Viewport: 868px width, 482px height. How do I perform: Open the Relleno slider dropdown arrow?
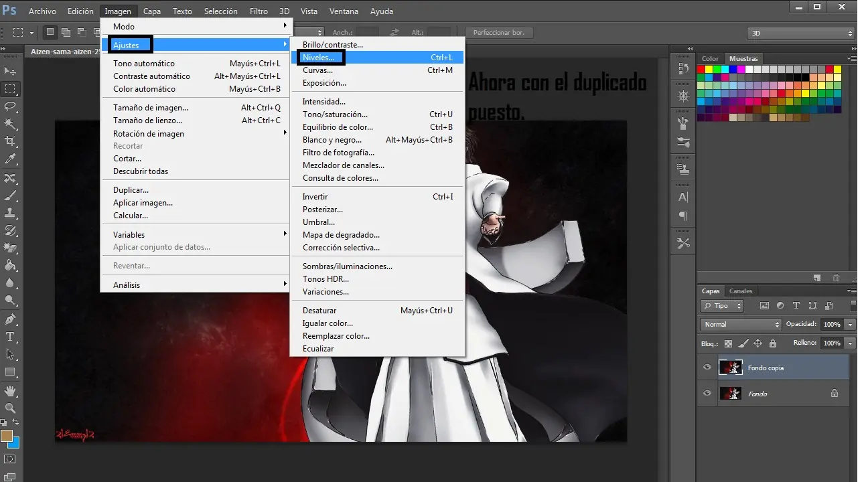click(x=850, y=343)
